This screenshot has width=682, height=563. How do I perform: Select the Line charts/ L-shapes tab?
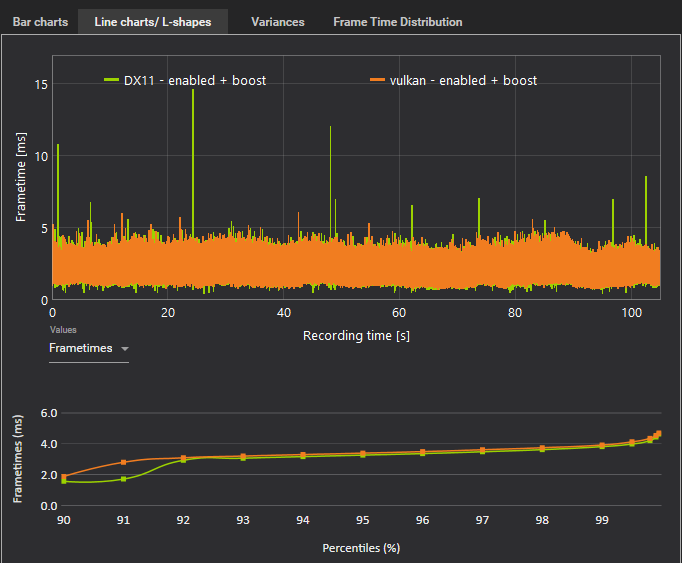point(153,22)
